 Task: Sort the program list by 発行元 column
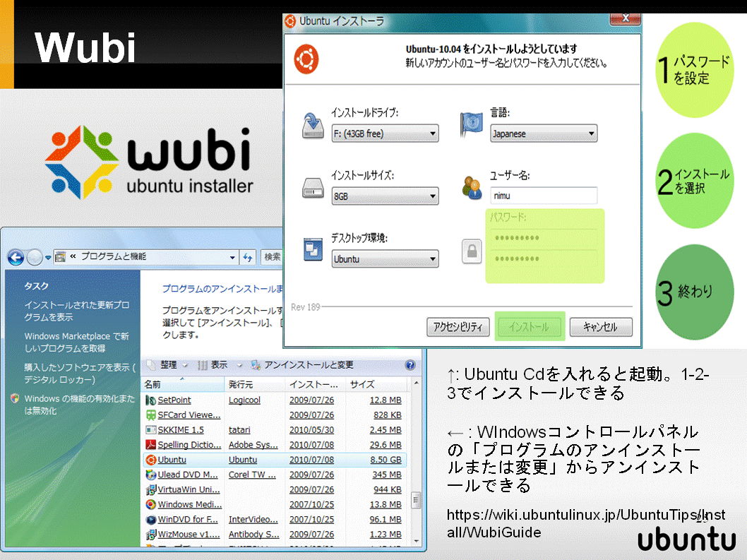pyautogui.click(x=254, y=384)
